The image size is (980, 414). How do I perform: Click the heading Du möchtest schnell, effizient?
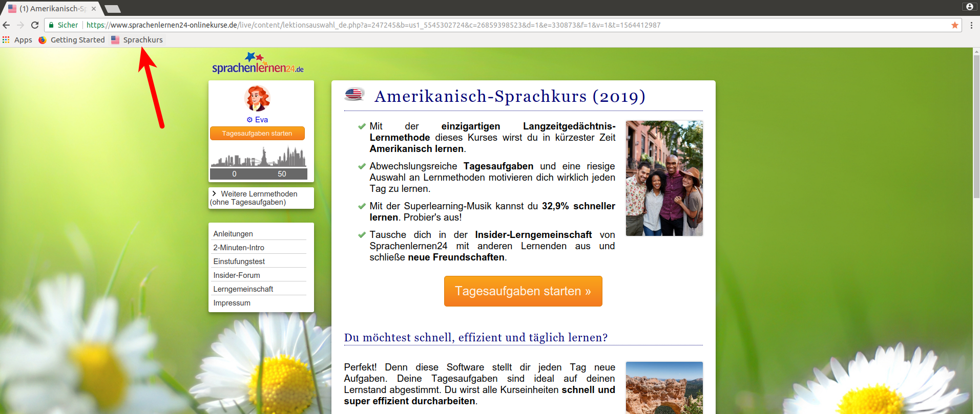coord(475,338)
